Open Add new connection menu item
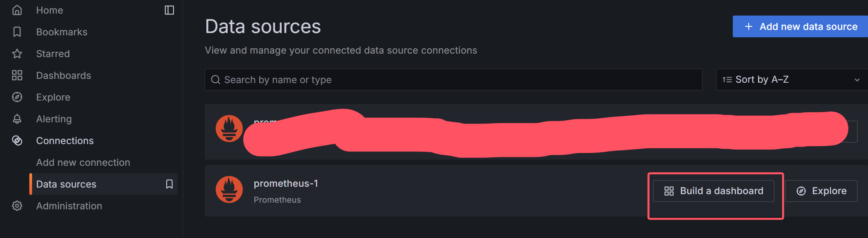Viewport: 868px width, 238px height. coord(83,162)
